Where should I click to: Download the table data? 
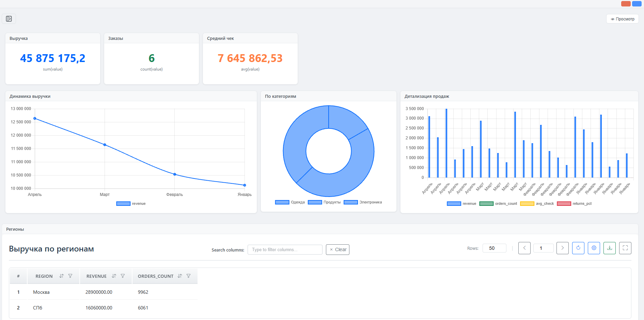click(x=610, y=248)
